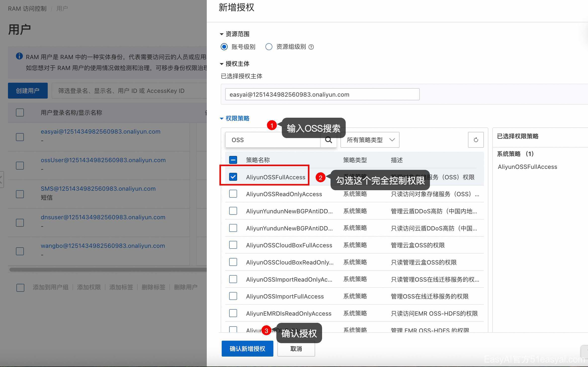Click the 策略类型 column header

click(x=355, y=160)
